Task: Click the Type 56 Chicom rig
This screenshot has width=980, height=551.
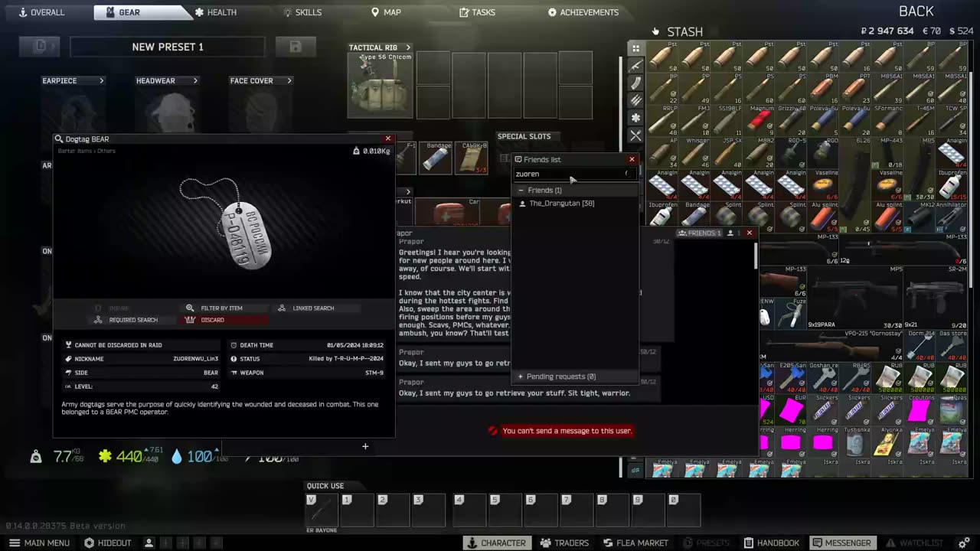Action: coord(381,85)
